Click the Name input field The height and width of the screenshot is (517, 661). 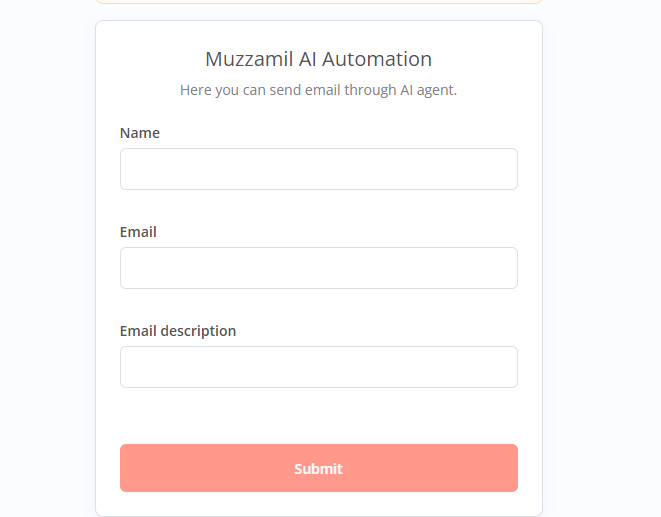coord(318,169)
